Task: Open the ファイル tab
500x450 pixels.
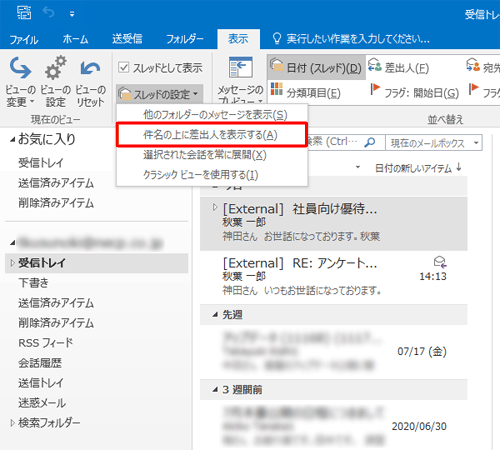Action: coord(24,39)
